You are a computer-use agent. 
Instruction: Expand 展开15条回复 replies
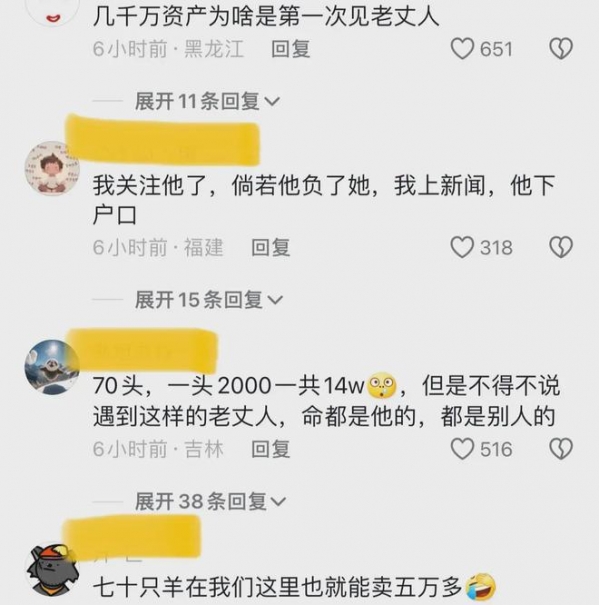[x=209, y=300]
